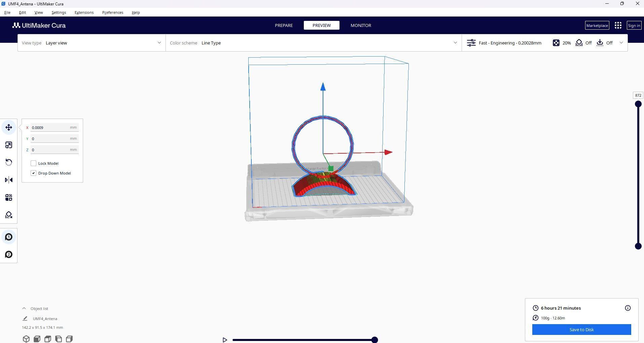
Task: Open the Settings menu
Action: (59, 12)
